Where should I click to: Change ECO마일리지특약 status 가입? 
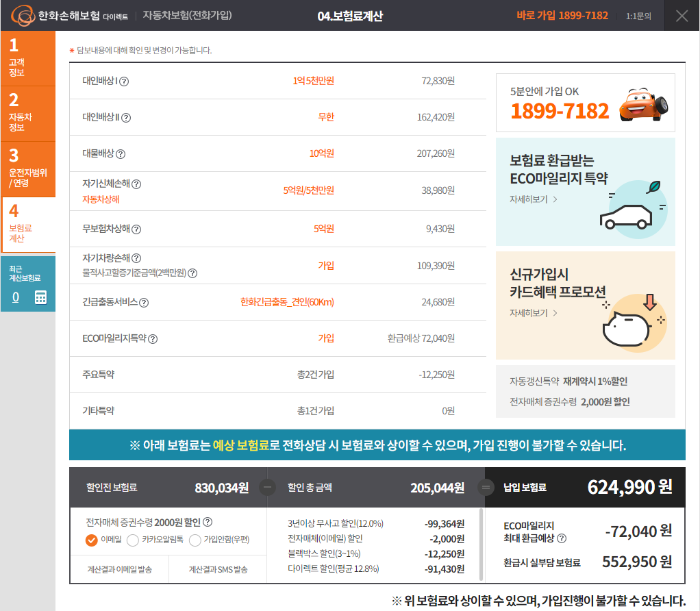coord(326,338)
